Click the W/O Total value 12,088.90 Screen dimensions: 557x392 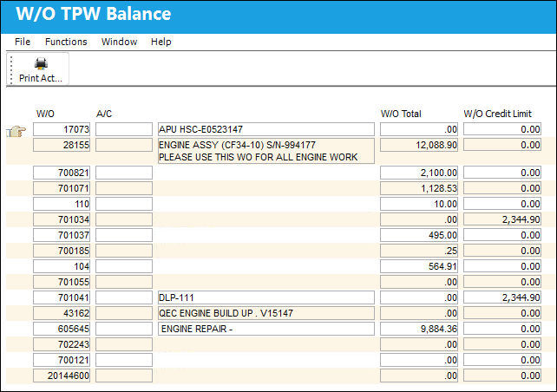(x=419, y=145)
